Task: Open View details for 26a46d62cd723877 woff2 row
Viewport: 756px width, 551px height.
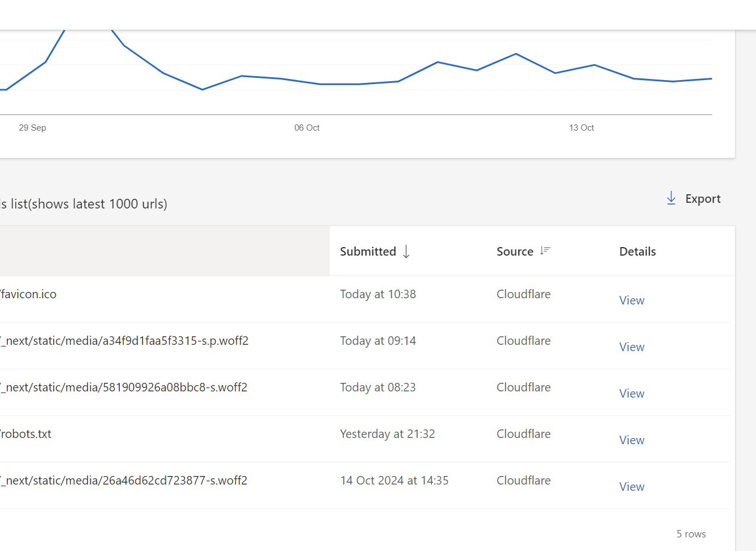Action: point(632,487)
